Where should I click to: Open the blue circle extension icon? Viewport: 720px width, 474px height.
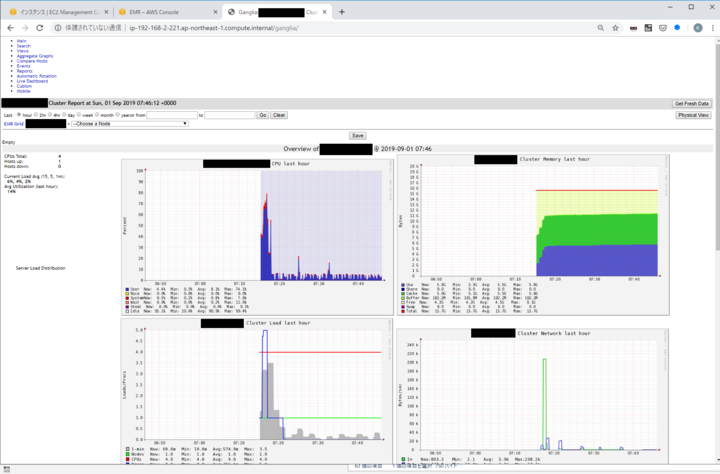pyautogui.click(x=677, y=28)
